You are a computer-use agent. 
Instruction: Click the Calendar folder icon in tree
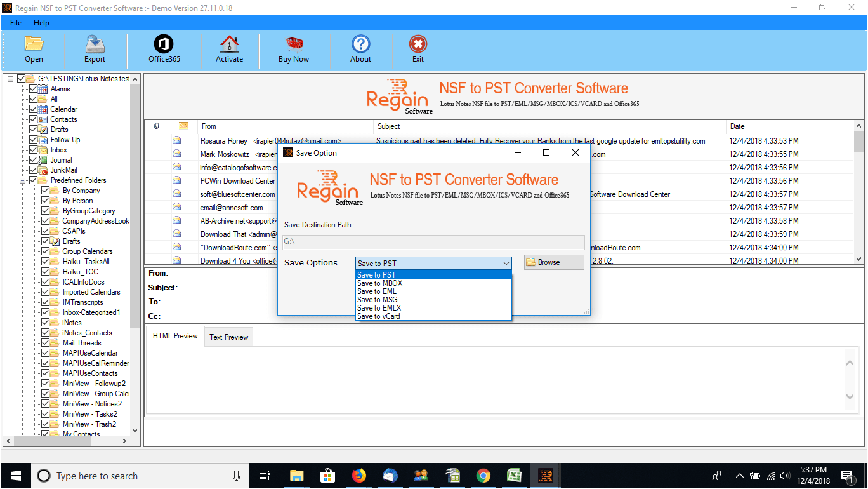[x=43, y=109]
